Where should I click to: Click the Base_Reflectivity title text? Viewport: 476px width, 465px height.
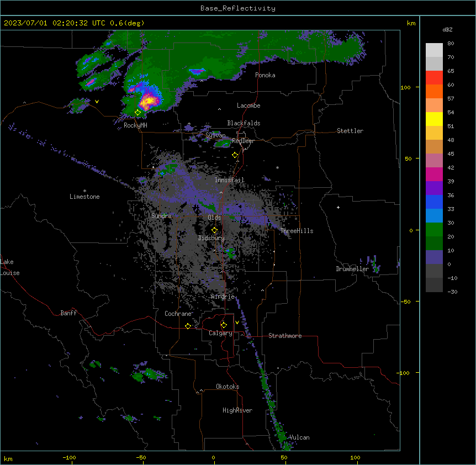(238, 8)
